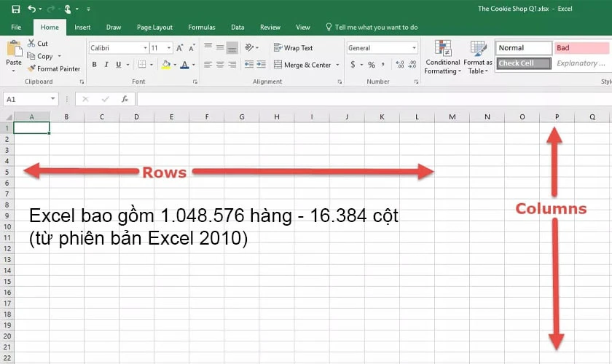Click Decrease Indent icon
The width and height of the screenshot is (612, 364).
click(249, 64)
